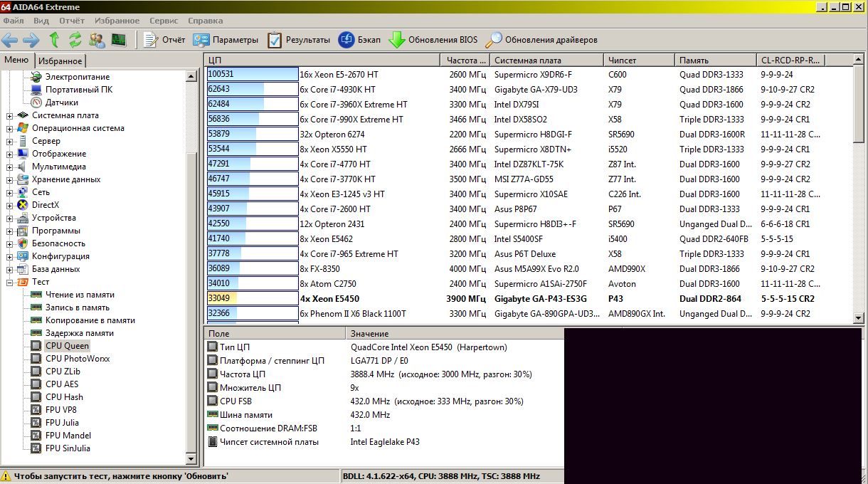The height and width of the screenshot is (484, 868).
Task: Open the monitor graph toolbar icon
Action: [x=118, y=40]
